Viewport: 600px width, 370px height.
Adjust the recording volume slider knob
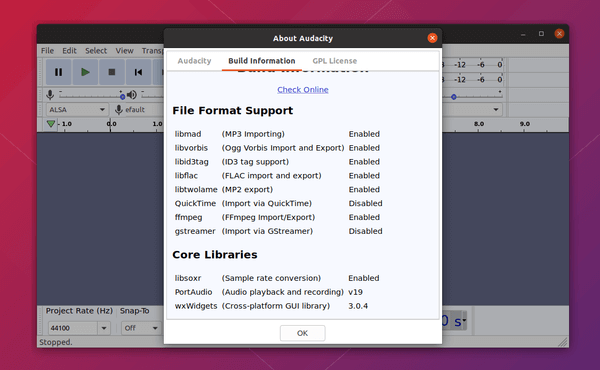(122, 96)
